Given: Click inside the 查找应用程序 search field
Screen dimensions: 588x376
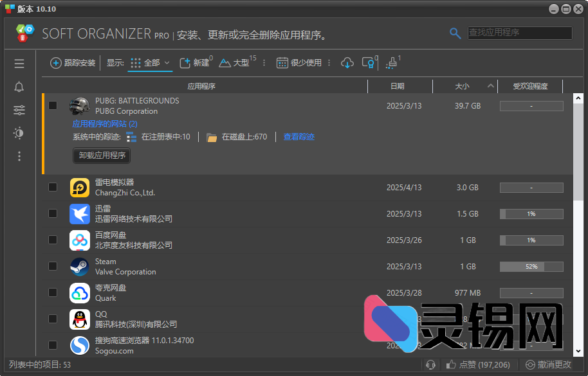Looking at the screenshot, I should [518, 32].
